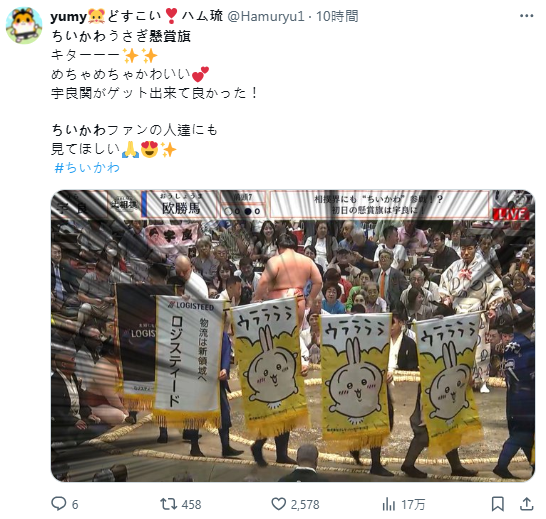The image size is (546, 519).
Task: Share the tweet using upload arrow icon
Action: point(526,504)
